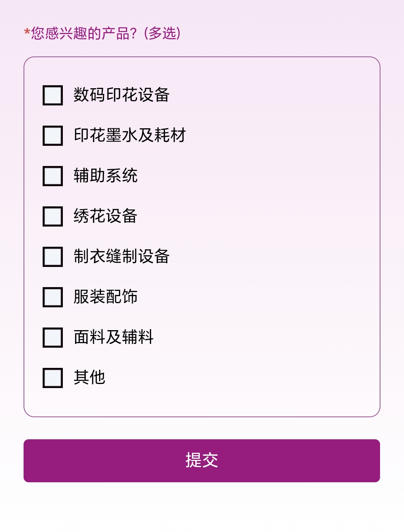
Task: Click the 数码印花设备 option label
Action: point(122,95)
